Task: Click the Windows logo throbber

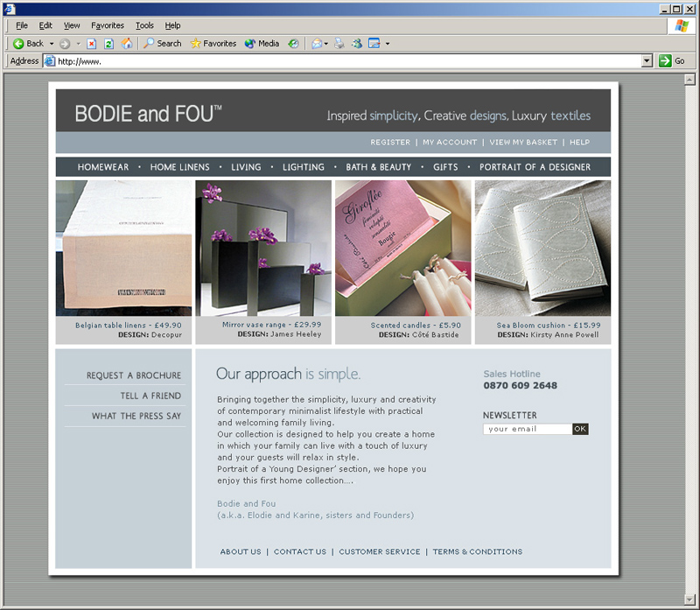Action: [682, 25]
